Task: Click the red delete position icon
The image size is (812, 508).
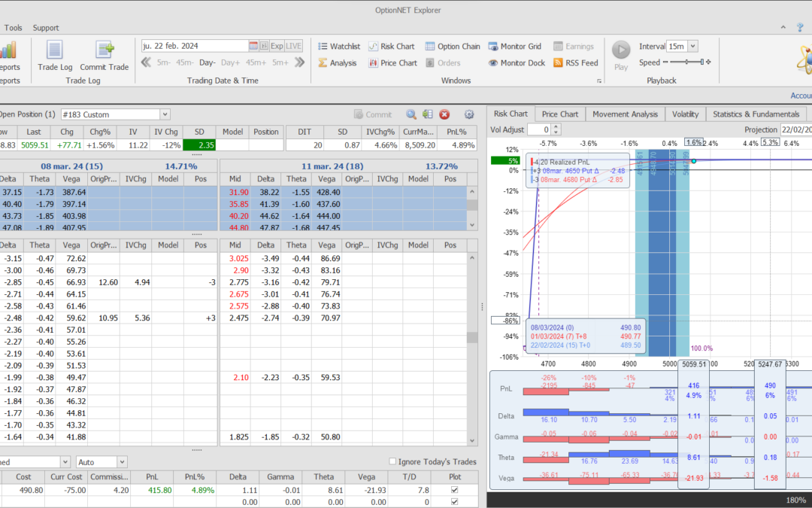Action: coord(444,114)
